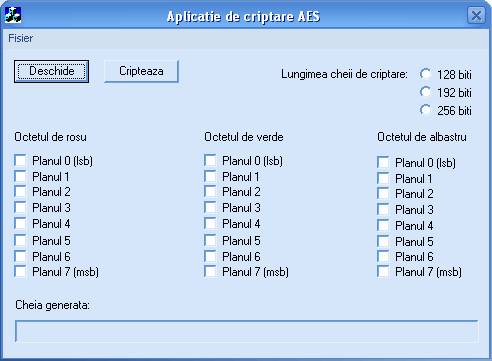This screenshot has width=492, height=361.
Task: Click the application icon in title bar
Action: (13, 15)
